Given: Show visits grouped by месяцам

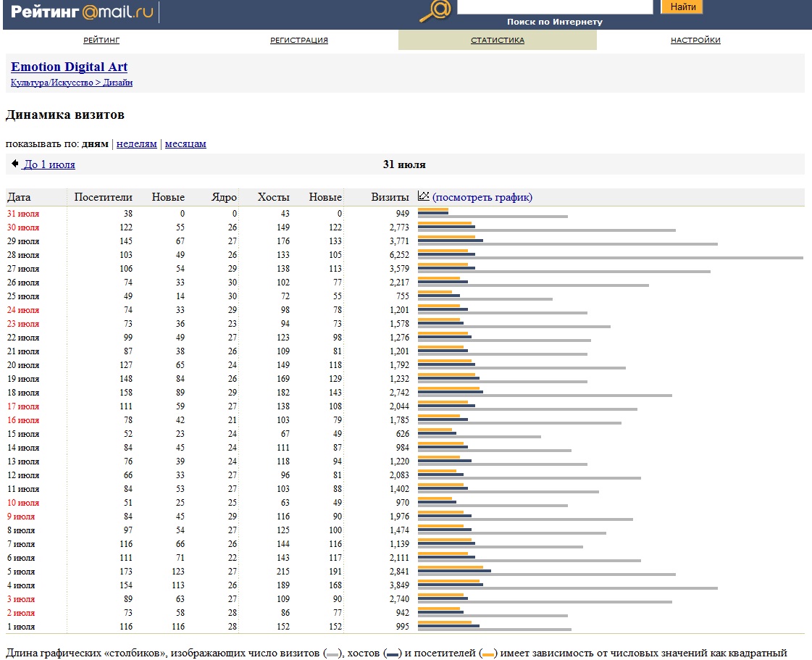Looking at the screenshot, I should (185, 143).
